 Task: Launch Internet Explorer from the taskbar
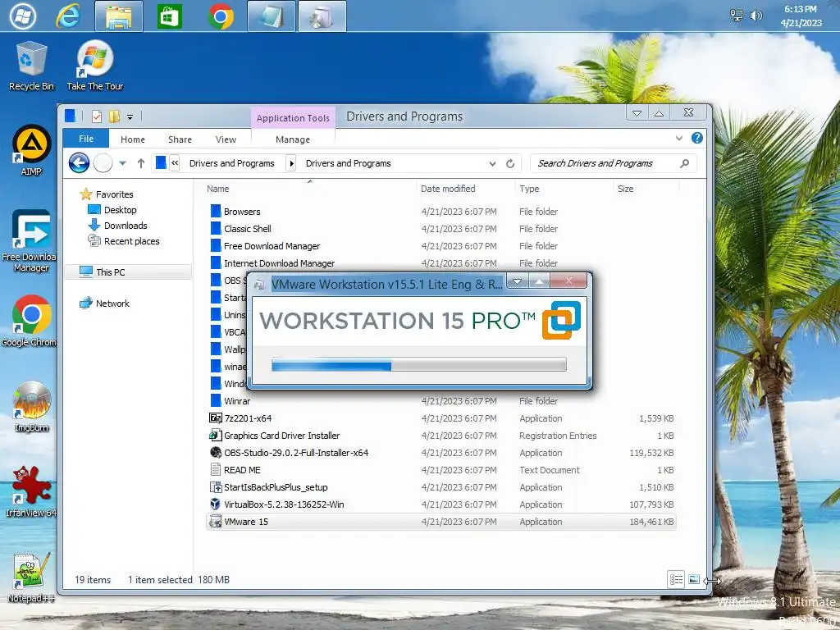pos(68,16)
